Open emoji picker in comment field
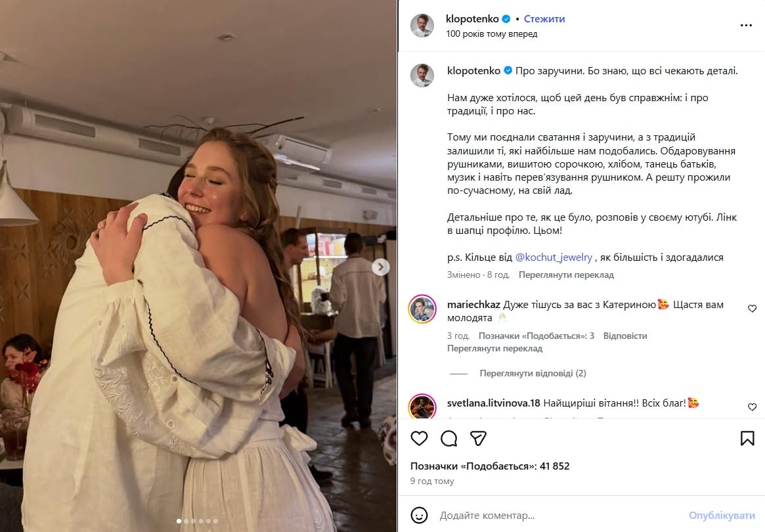Screen dimensions: 765x532 coord(419,515)
